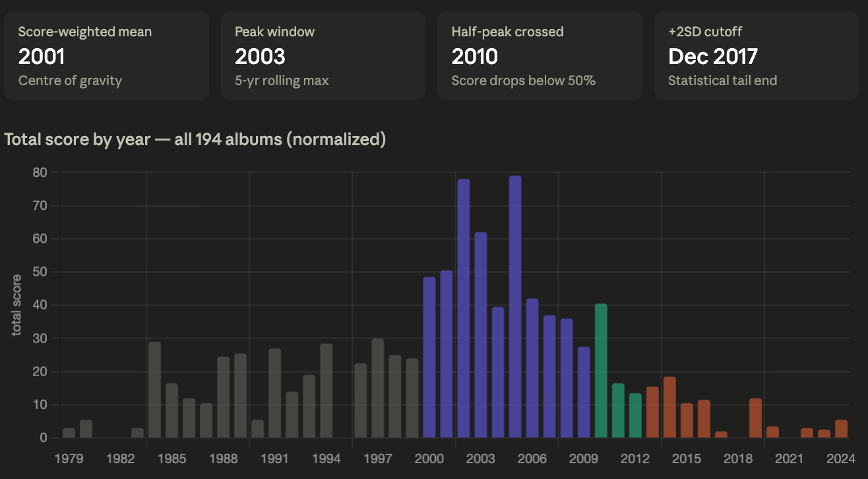Click the chart title 'Total score by year'
868x479 pixels.
click(195, 140)
